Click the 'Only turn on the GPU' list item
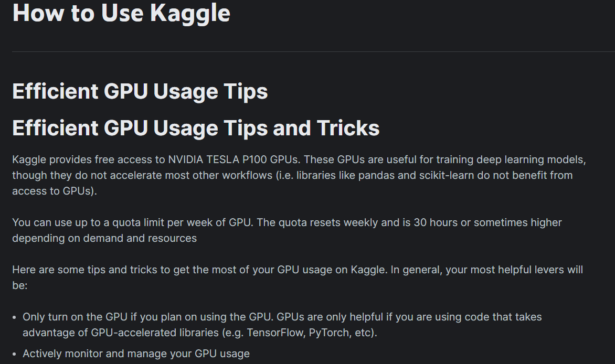 click(x=282, y=325)
